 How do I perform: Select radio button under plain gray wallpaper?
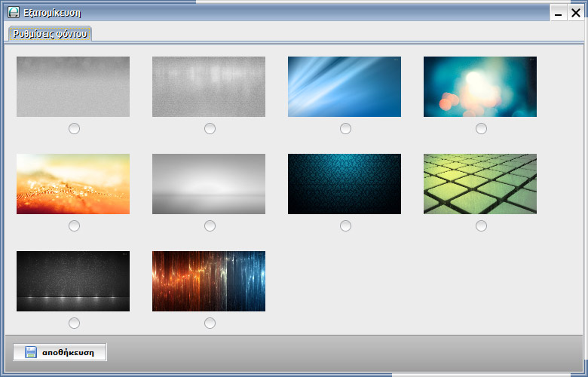click(x=74, y=129)
